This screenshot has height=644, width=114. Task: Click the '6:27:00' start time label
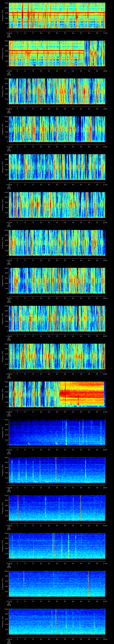click(x=9, y=450)
